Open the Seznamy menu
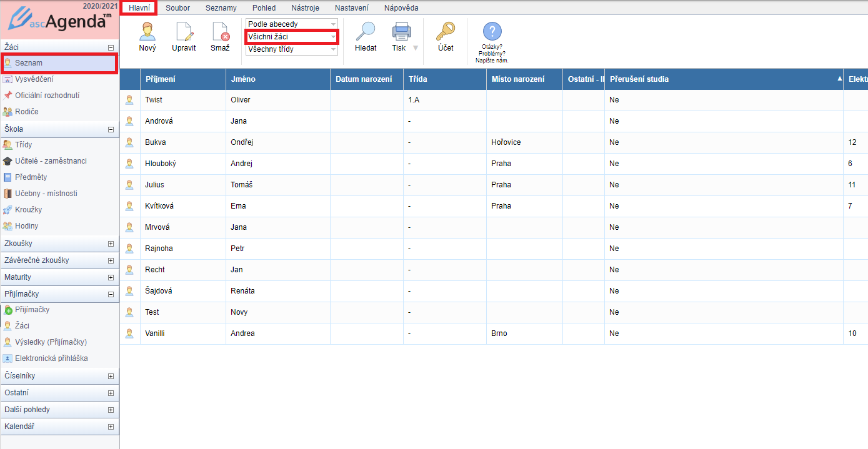The height and width of the screenshot is (449, 868). tap(221, 8)
